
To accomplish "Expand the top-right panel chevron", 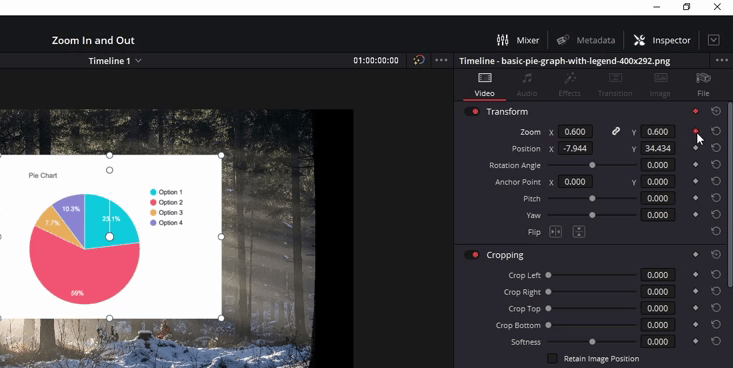I will tap(713, 40).
